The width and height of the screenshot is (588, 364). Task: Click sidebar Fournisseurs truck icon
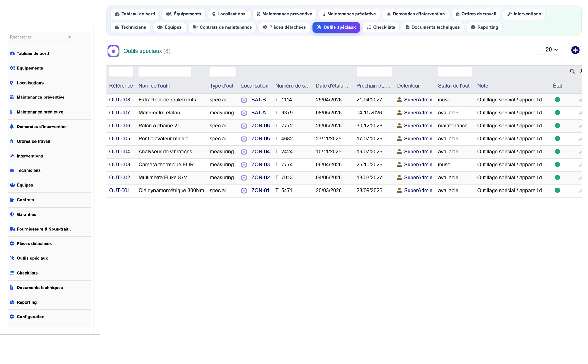pyautogui.click(x=12, y=229)
